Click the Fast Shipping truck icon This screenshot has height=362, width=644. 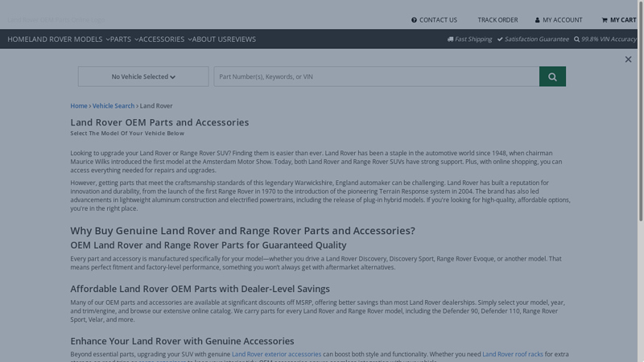[450, 39]
